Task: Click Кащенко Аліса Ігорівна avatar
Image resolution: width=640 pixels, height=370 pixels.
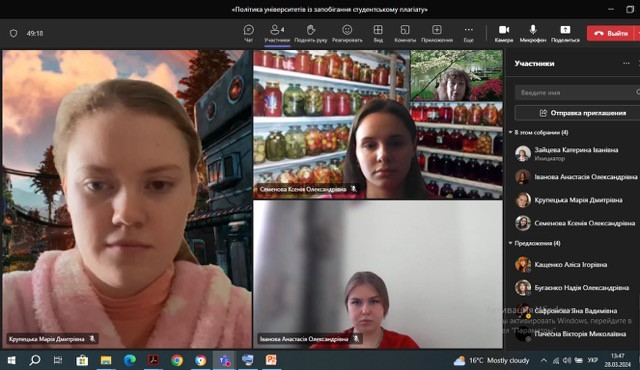Action: tap(522, 265)
